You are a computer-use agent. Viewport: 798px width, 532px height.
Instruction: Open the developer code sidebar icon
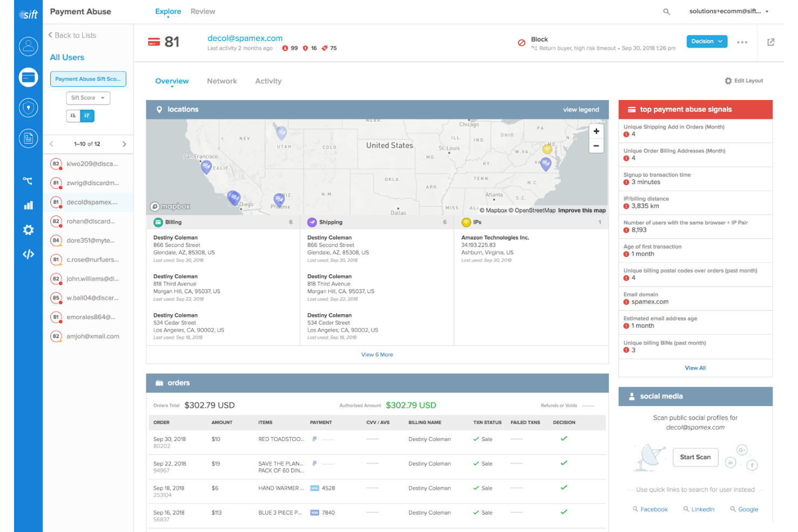[x=28, y=254]
